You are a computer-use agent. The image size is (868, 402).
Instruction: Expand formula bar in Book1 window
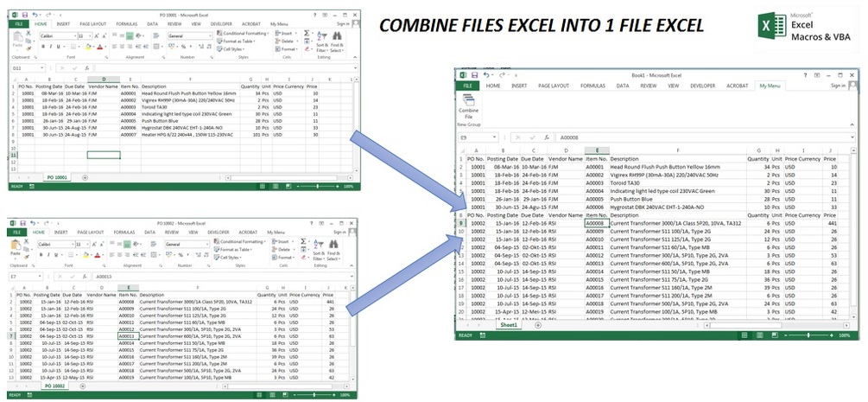pyautogui.click(x=853, y=137)
